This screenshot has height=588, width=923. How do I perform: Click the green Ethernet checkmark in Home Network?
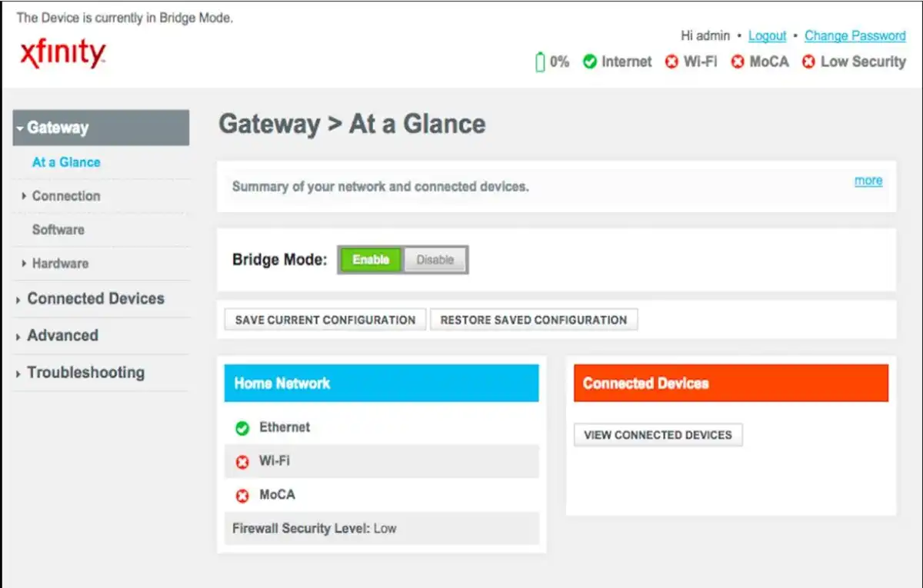[242, 428]
